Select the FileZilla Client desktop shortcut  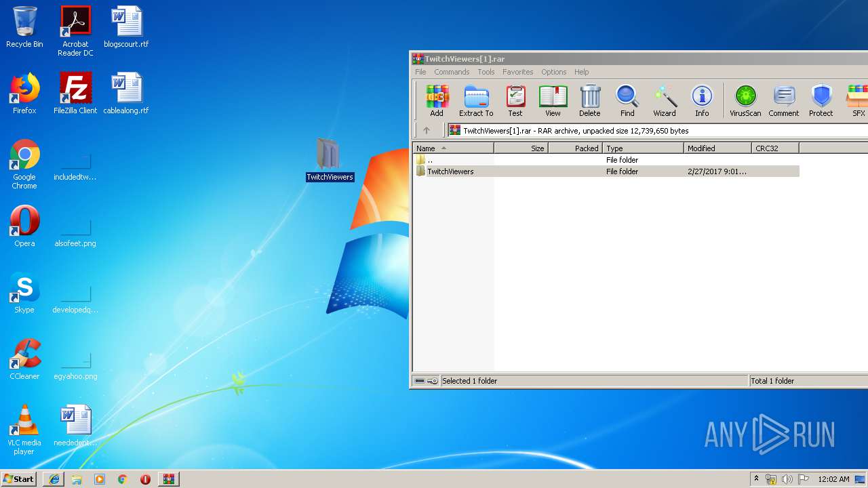(75, 94)
